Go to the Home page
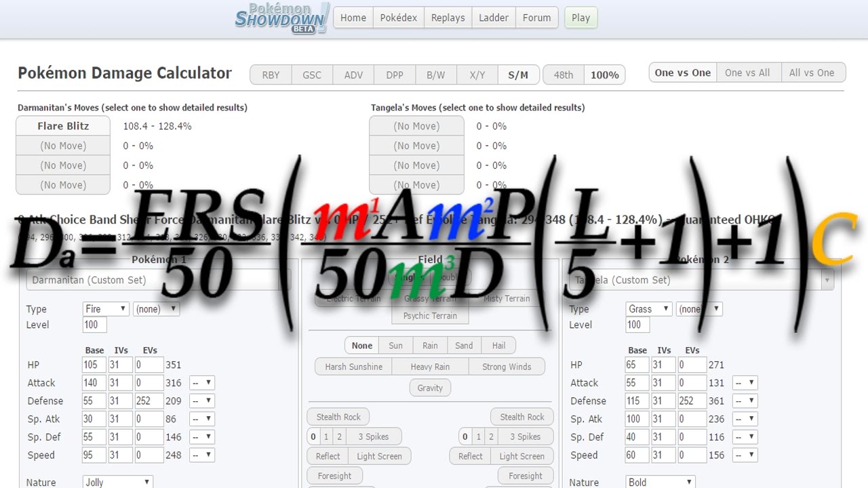Viewport: 868px width, 488px height. (x=353, y=18)
